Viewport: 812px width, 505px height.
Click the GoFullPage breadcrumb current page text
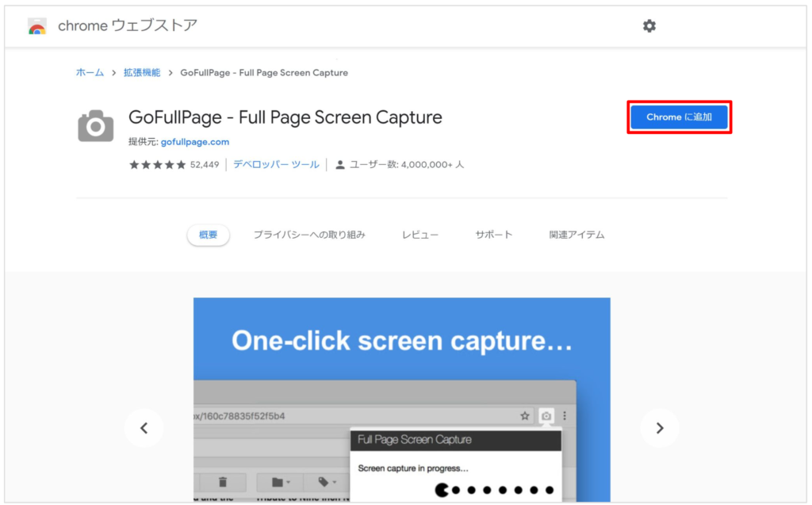264,72
